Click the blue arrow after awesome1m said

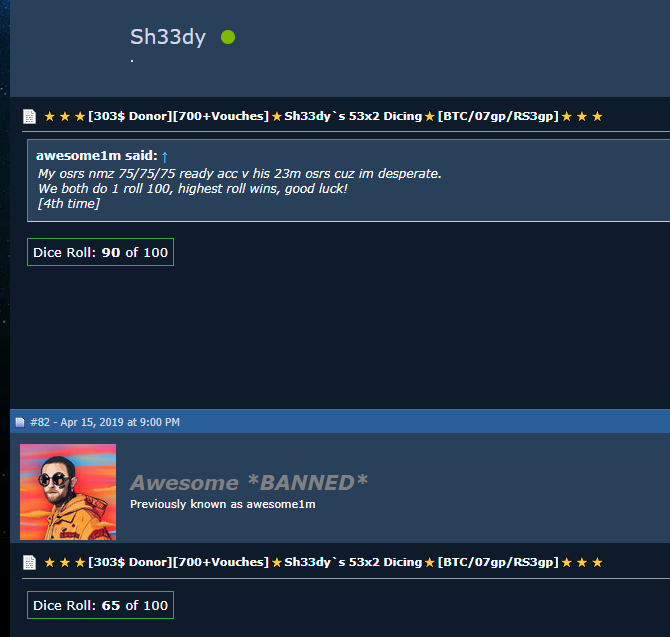(x=165, y=157)
